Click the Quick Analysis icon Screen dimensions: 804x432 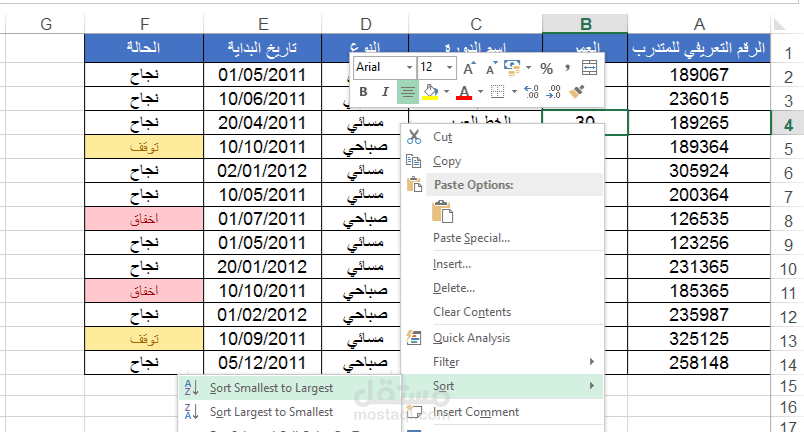pyautogui.click(x=414, y=338)
